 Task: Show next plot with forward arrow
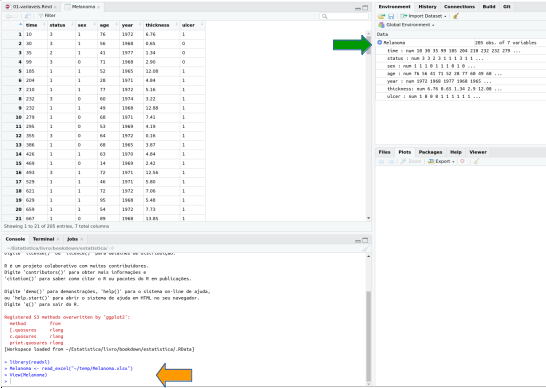[x=391, y=161]
